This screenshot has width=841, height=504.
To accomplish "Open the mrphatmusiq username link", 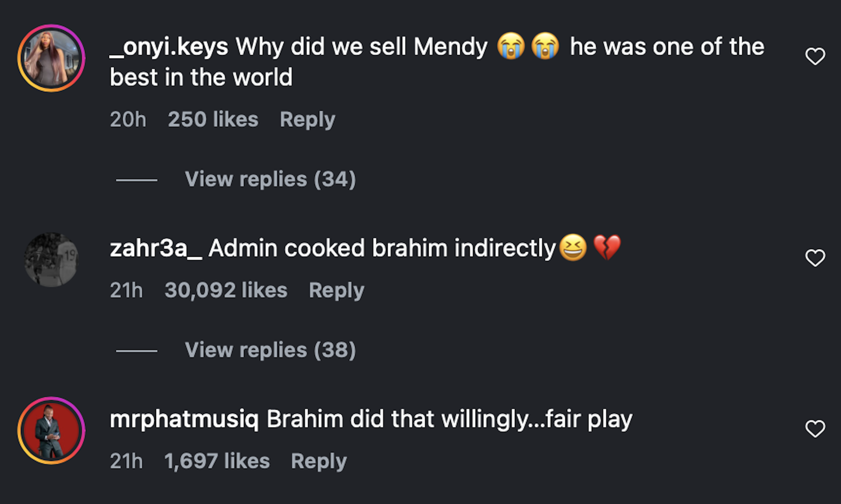I will 184,420.
